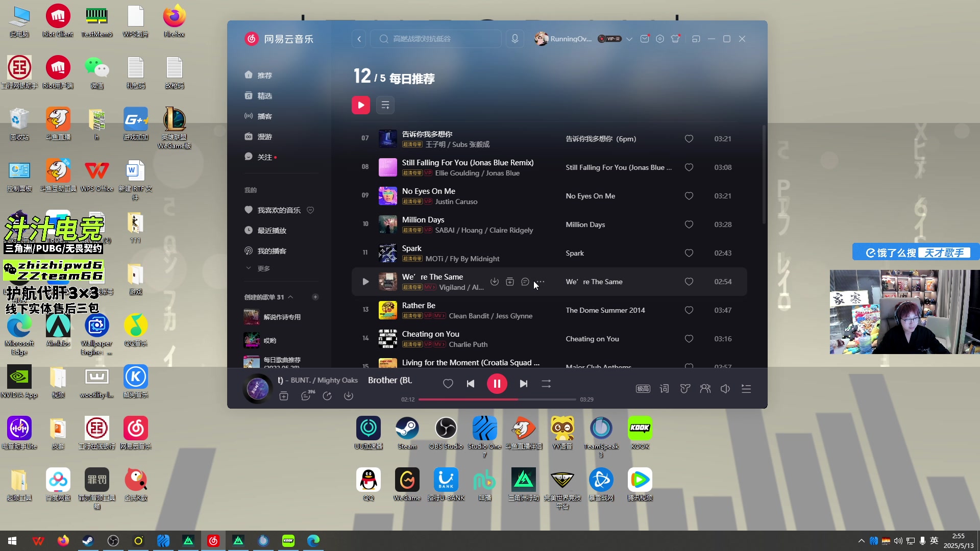Like the Cheating on You track
Image resolution: width=980 pixels, height=551 pixels.
point(689,339)
